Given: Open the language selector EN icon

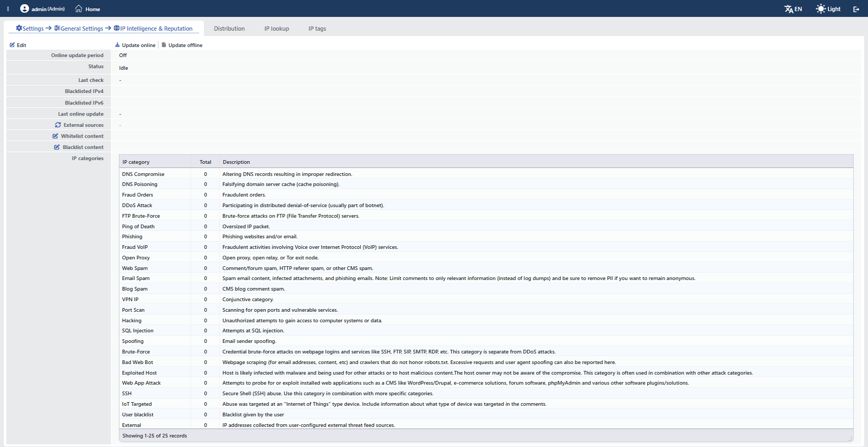Looking at the screenshot, I should 789,9.
